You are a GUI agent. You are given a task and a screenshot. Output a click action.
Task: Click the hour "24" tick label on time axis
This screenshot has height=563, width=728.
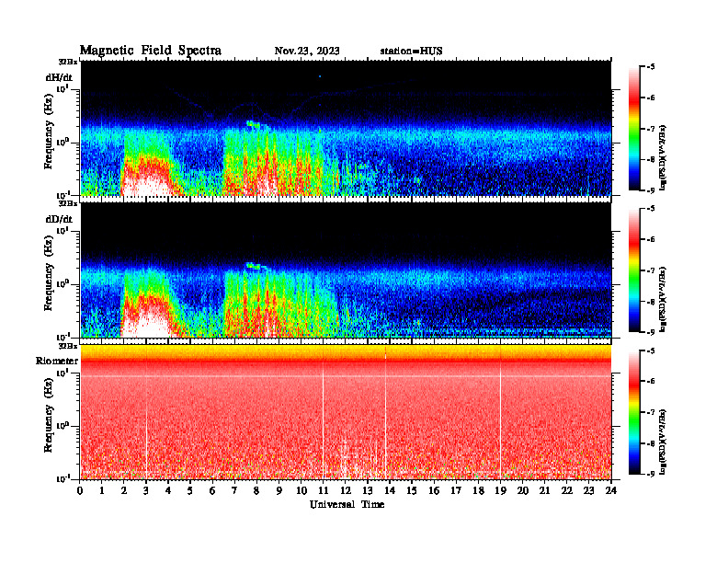click(611, 490)
